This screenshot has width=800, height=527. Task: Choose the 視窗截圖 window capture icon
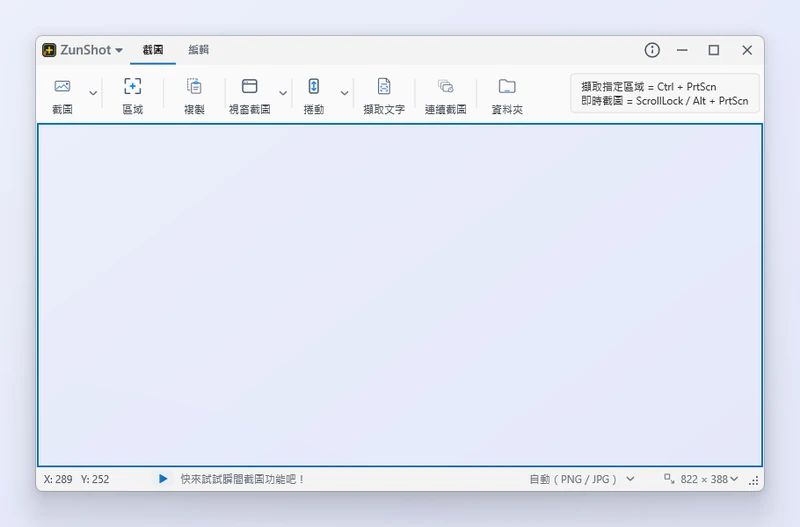click(249, 86)
